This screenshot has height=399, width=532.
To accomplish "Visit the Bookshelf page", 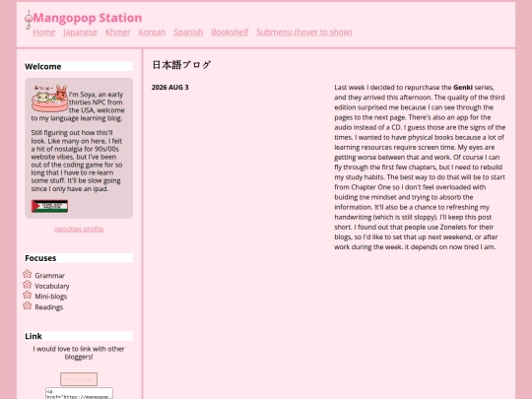I will (x=230, y=32).
